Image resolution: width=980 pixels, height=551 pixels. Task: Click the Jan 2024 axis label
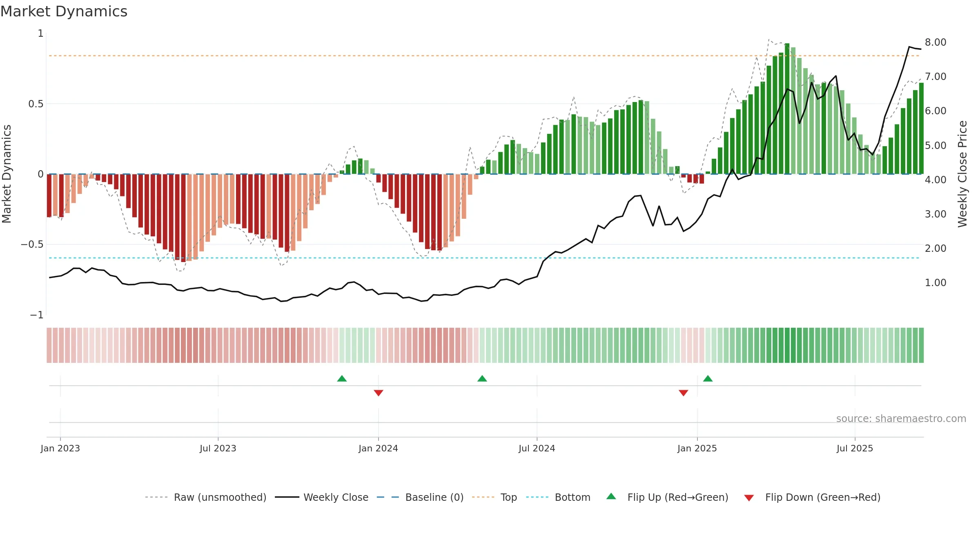(x=379, y=448)
